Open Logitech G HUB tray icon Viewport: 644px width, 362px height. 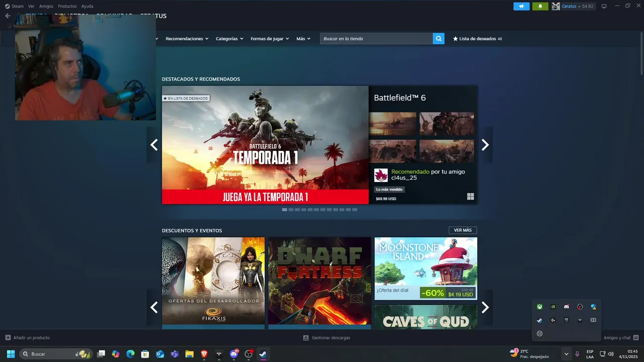tap(553, 320)
